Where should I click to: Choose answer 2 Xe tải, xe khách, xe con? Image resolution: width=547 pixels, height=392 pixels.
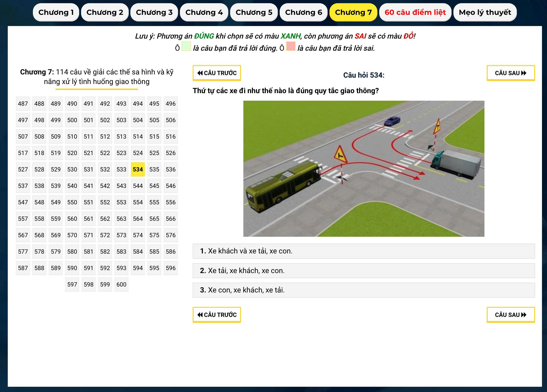[363, 270]
